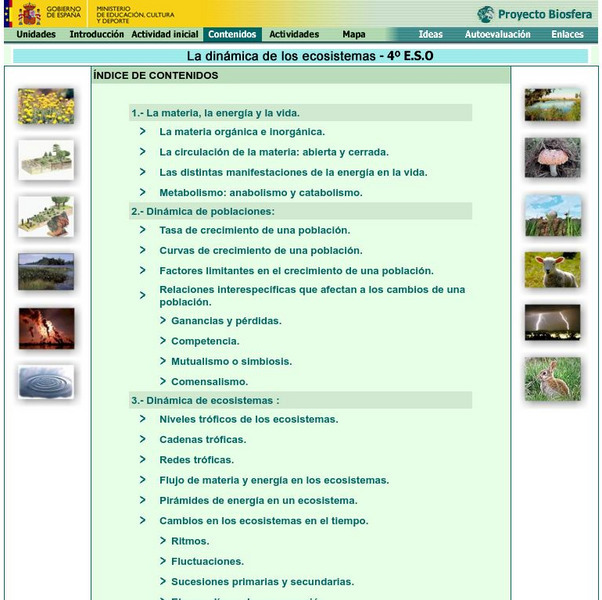Click the lamb thumbnail

point(552,269)
